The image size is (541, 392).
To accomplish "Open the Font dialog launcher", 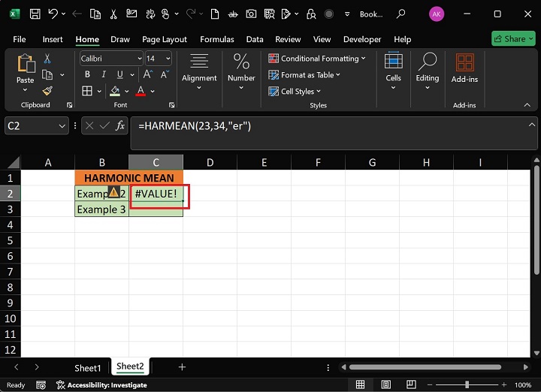I will (172, 105).
